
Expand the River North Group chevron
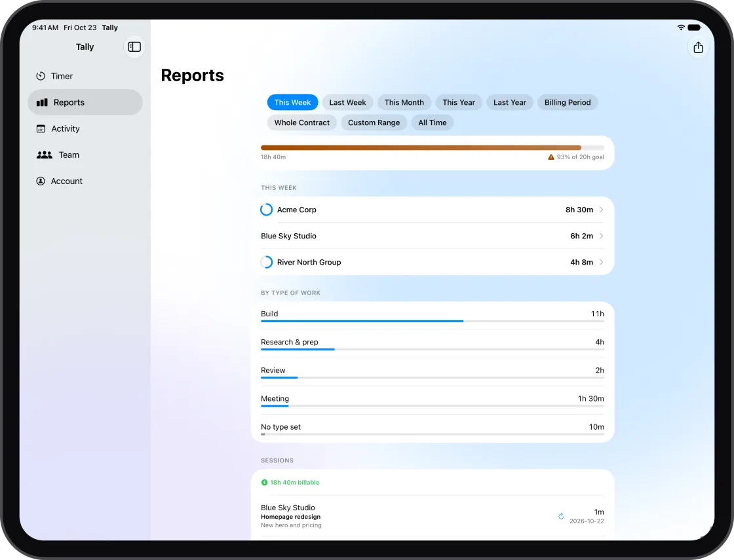click(x=601, y=262)
